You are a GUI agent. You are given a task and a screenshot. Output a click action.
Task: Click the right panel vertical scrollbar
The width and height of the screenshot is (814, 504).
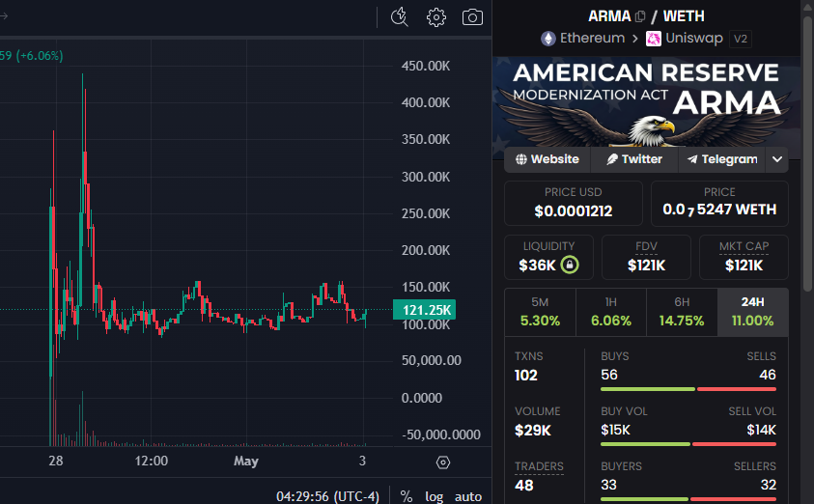point(807,154)
